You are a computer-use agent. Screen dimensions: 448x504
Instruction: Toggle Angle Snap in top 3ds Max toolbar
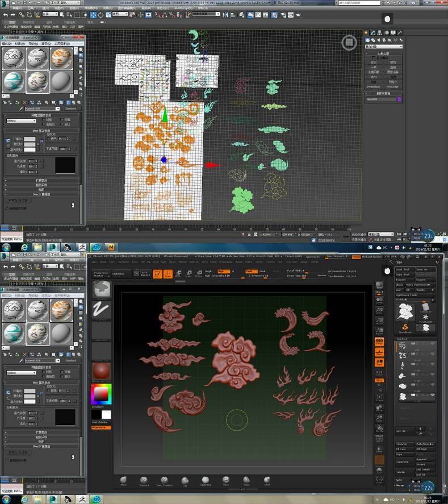(x=164, y=15)
